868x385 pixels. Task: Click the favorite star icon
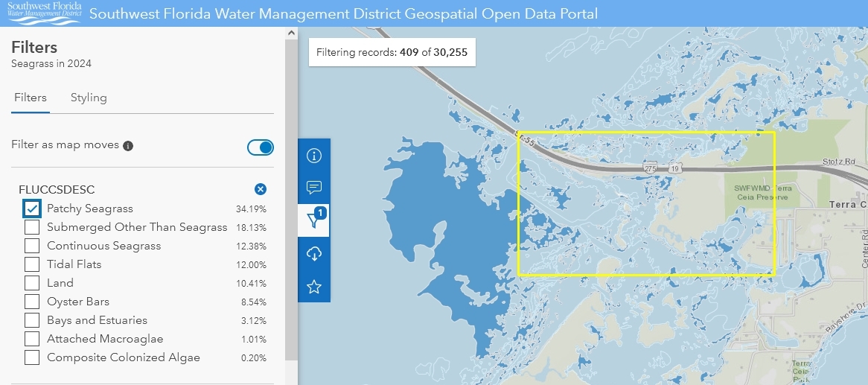pyautogui.click(x=313, y=287)
